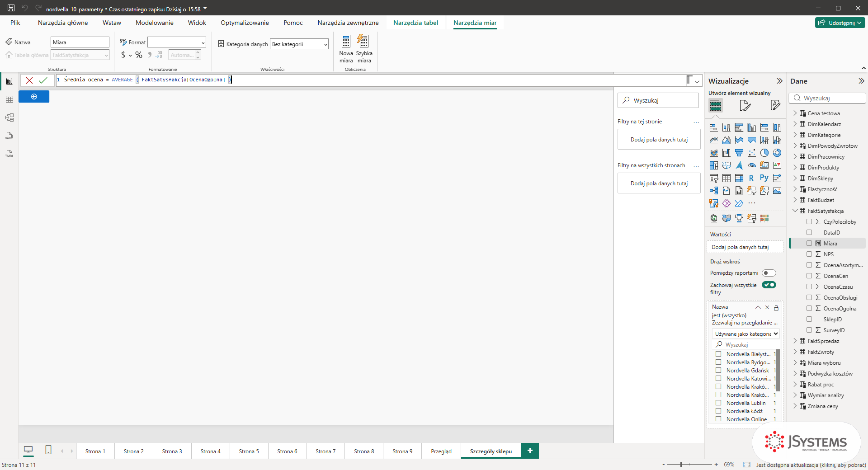This screenshot has width=868, height=470.
Task: Choose the funnel chart visual
Action: coord(739,153)
